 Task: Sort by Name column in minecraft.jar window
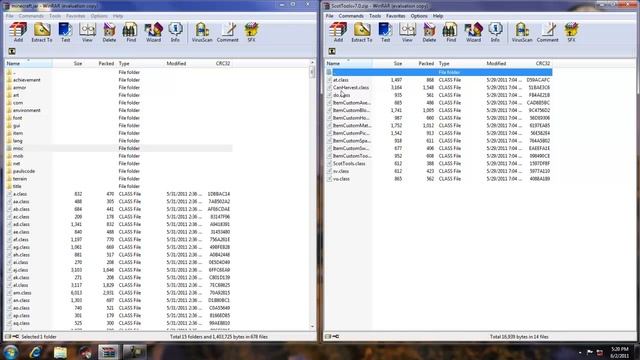tap(28, 64)
